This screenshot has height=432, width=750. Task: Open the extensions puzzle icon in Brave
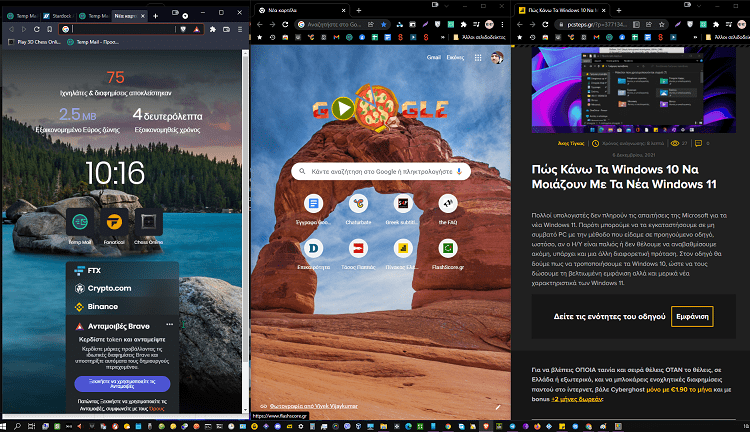click(213, 29)
